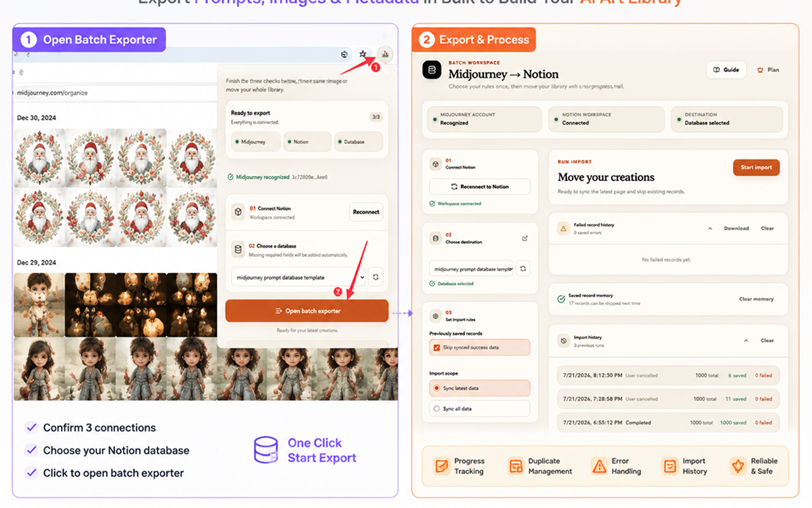812x508 pixels.
Task: Click the Set import rules step icon
Action: (435, 316)
